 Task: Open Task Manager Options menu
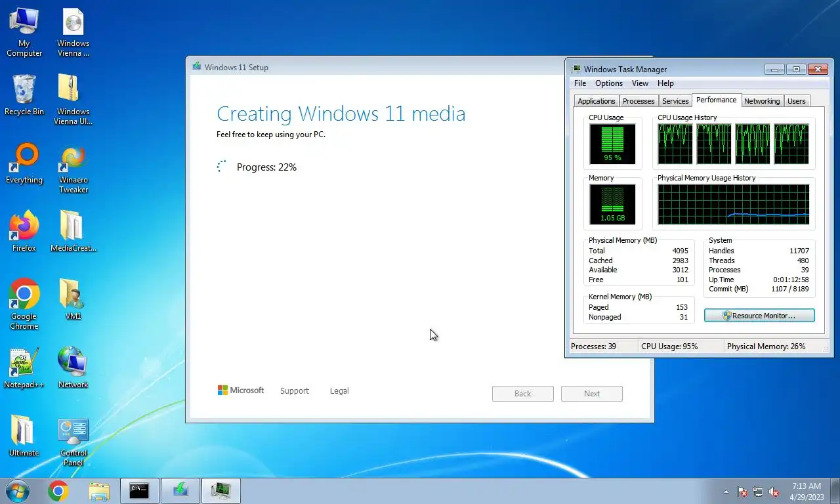pyautogui.click(x=609, y=83)
